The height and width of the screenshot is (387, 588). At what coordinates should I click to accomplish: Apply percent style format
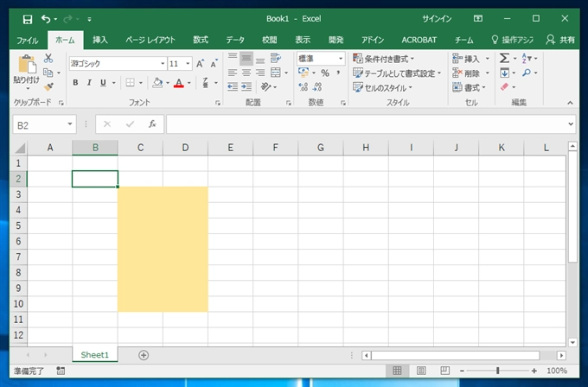pyautogui.click(x=325, y=73)
